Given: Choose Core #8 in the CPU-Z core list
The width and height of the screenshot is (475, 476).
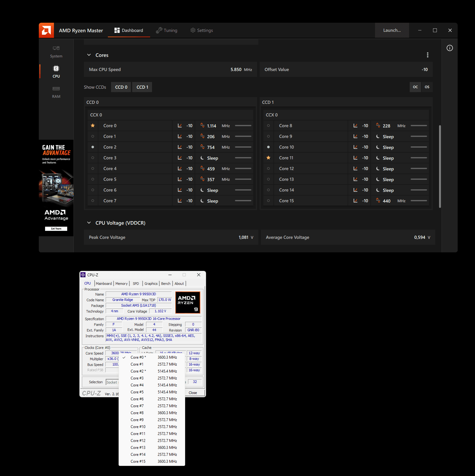Looking at the screenshot, I should [152, 413].
